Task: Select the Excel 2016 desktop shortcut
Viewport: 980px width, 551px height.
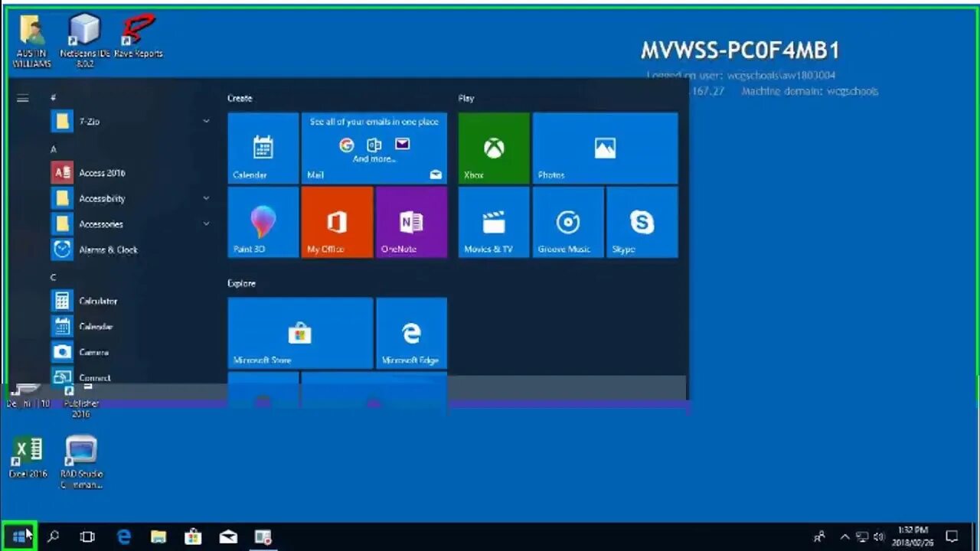Action: (28, 458)
